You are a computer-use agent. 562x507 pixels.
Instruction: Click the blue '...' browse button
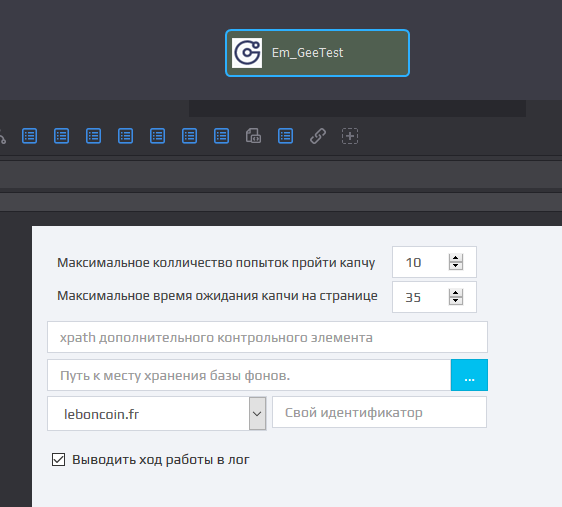(x=469, y=375)
